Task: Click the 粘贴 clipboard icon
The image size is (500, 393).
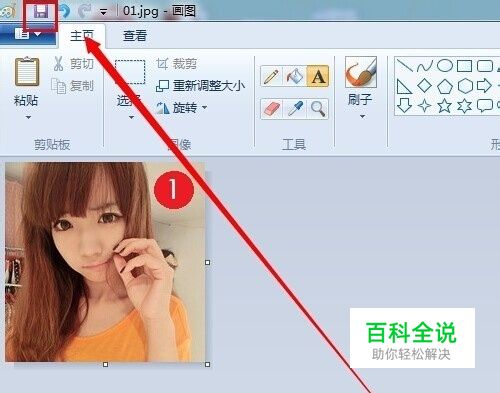Action: (x=27, y=72)
